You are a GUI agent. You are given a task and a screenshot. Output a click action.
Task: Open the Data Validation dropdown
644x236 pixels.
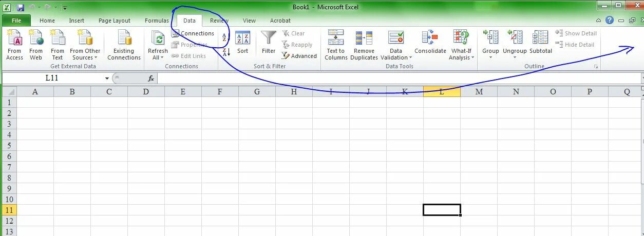coord(396,45)
